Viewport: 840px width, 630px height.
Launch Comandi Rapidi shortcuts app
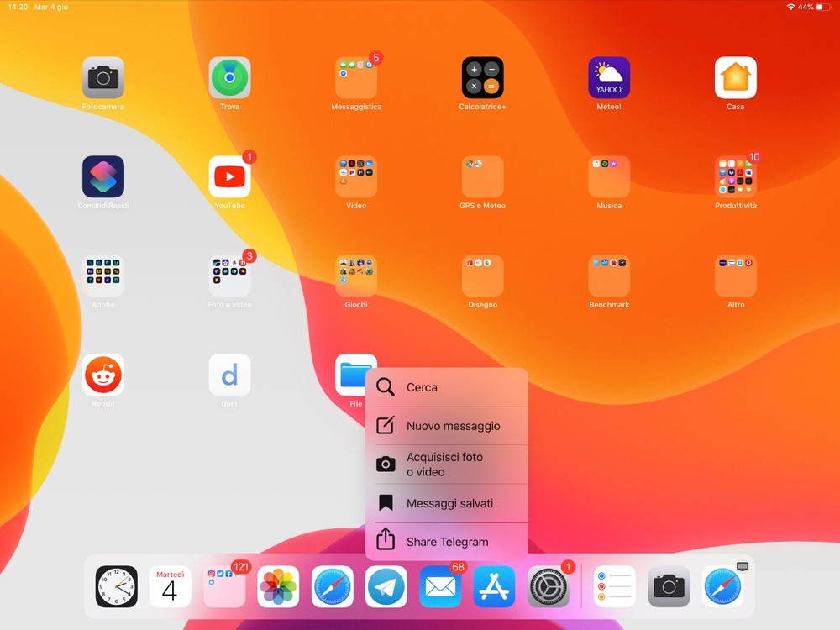(x=102, y=176)
